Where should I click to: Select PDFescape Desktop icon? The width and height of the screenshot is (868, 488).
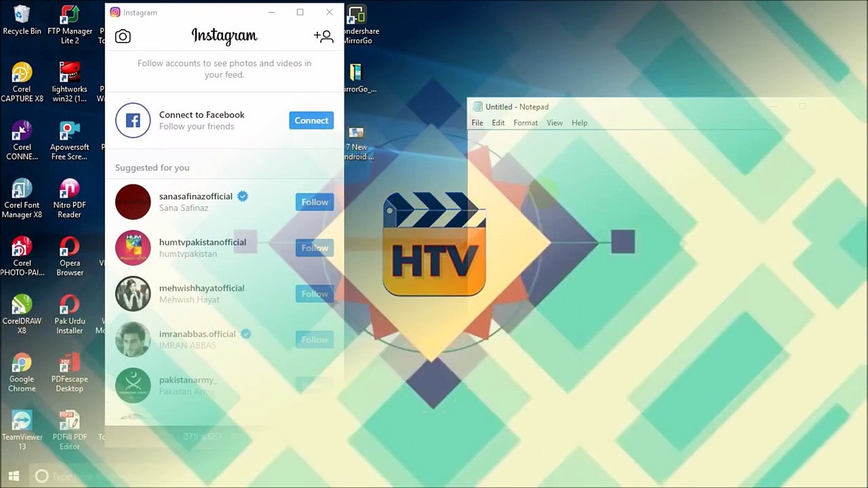70,373
